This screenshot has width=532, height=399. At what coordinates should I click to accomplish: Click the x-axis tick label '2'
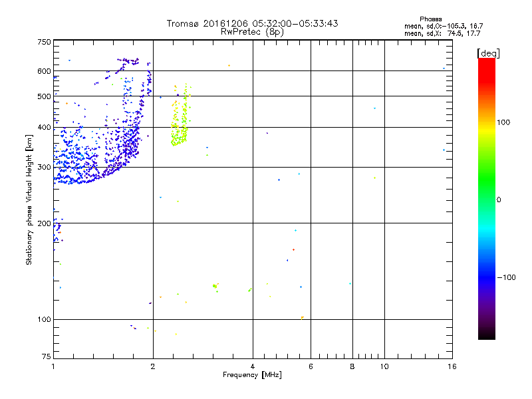pyautogui.click(x=153, y=366)
